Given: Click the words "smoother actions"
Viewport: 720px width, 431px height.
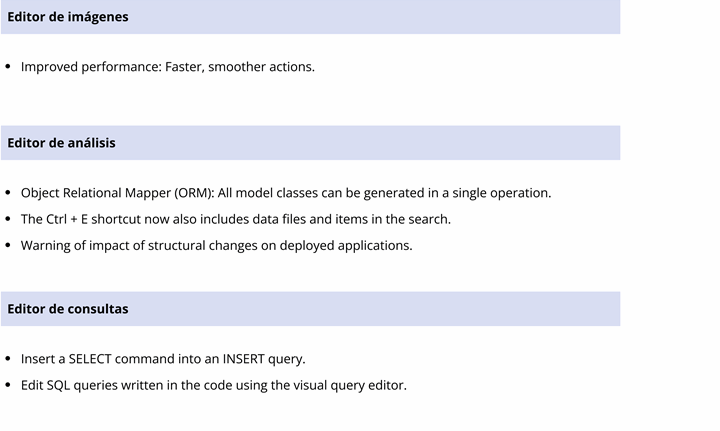Looking at the screenshot, I should tap(262, 67).
